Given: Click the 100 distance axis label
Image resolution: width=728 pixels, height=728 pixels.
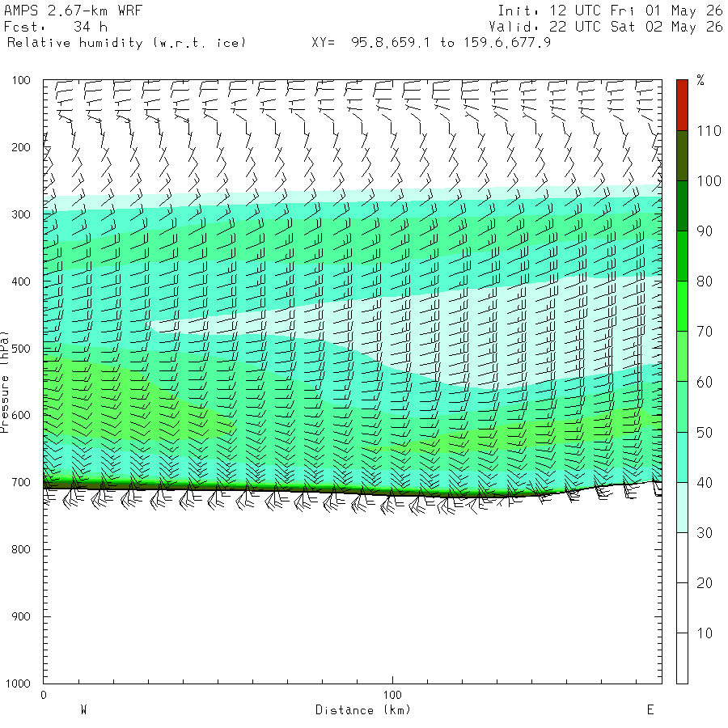Looking at the screenshot, I should [392, 695].
